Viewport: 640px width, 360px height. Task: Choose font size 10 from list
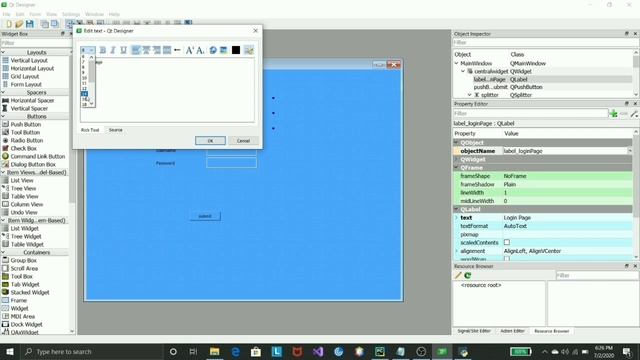(84, 78)
